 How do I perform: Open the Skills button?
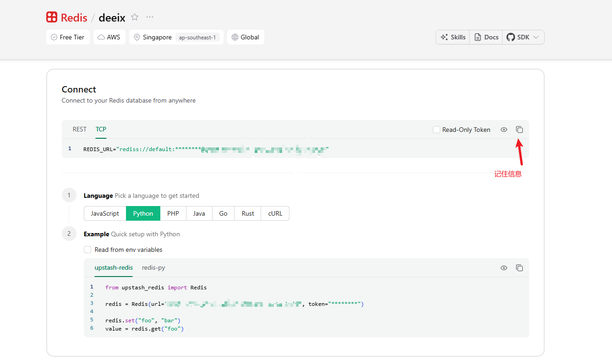coord(453,37)
